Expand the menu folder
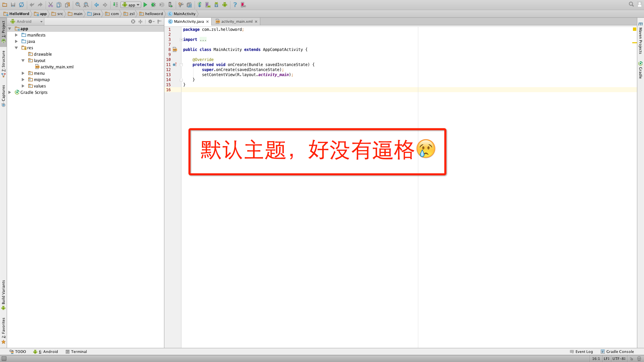This screenshot has width=644, height=362. coord(23,73)
